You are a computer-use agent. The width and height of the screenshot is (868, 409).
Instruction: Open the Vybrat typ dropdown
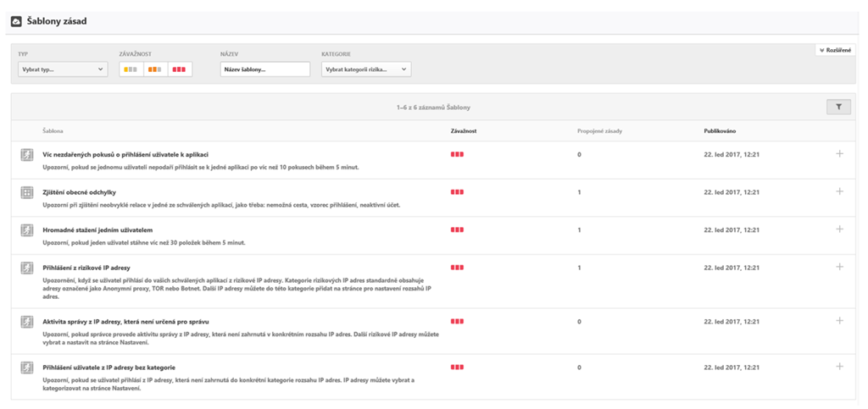tap(63, 69)
